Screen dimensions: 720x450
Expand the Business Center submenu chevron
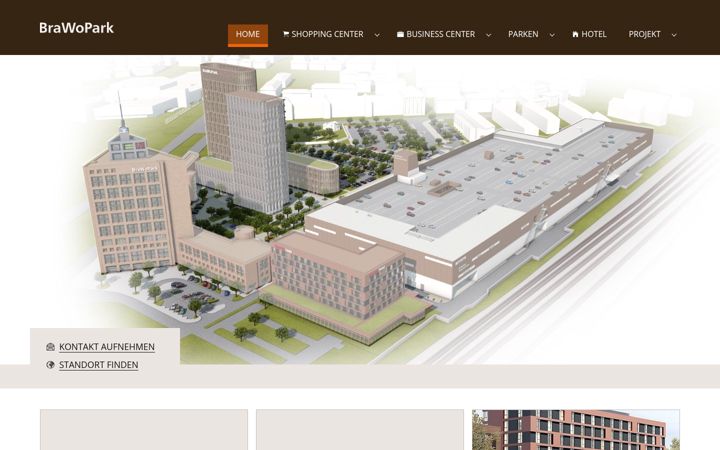pyautogui.click(x=489, y=35)
